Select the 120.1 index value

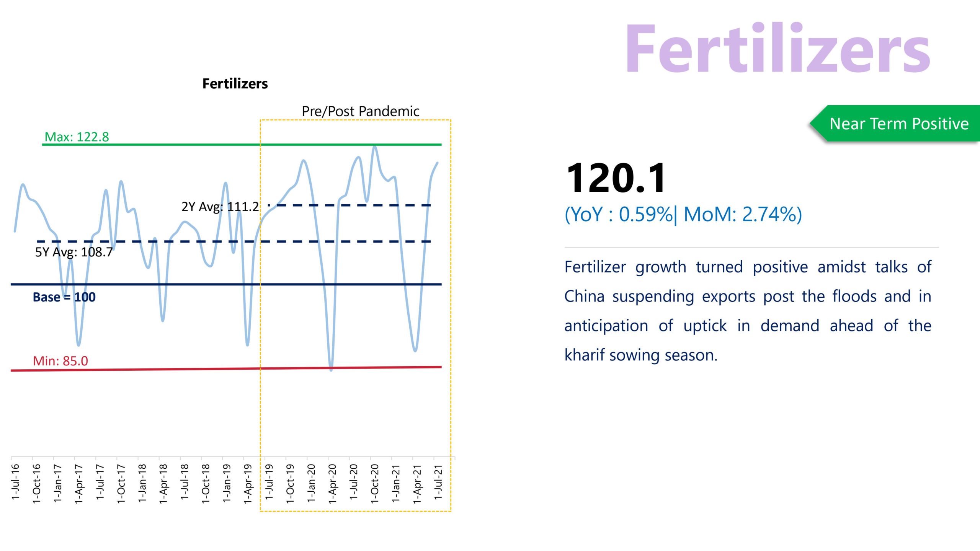click(616, 178)
